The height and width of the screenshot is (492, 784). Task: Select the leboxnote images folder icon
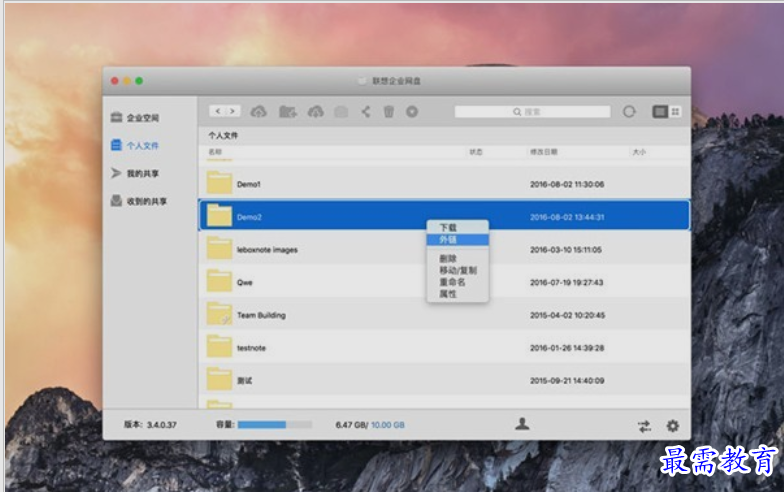[x=219, y=248]
